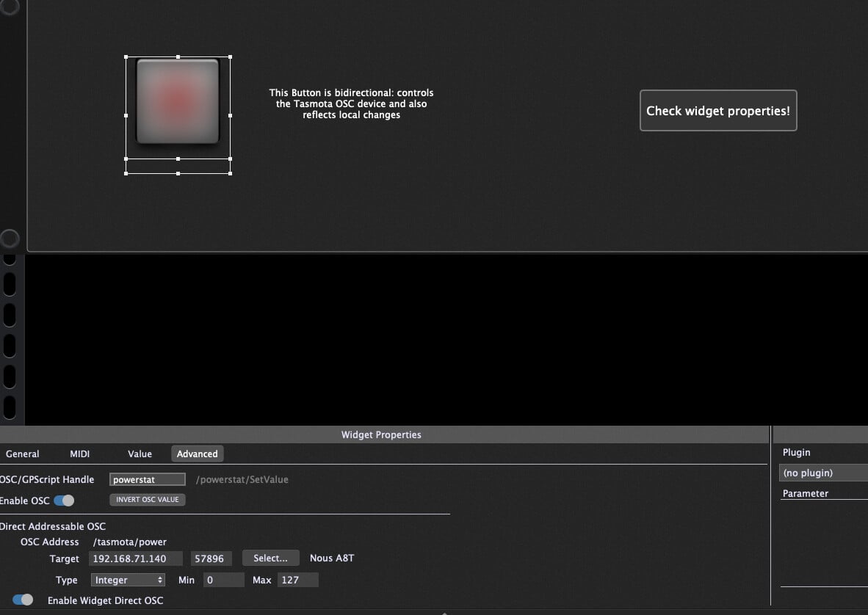Disable the Enable Widget Direct OSC switch
The image size is (868, 615).
pyautogui.click(x=23, y=600)
